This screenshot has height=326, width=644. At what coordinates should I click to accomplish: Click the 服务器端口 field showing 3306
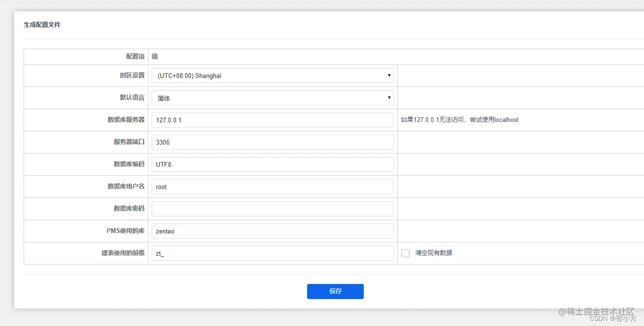pyautogui.click(x=273, y=142)
